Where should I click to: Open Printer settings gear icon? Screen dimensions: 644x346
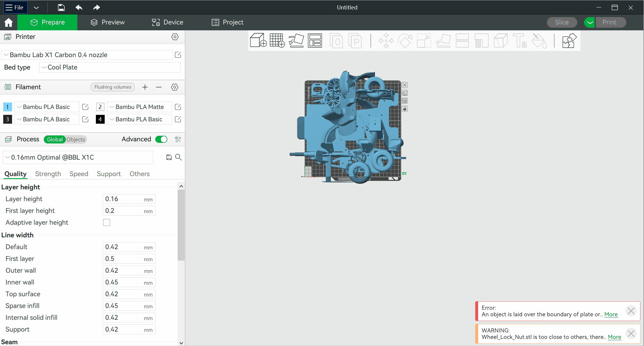[x=175, y=37]
